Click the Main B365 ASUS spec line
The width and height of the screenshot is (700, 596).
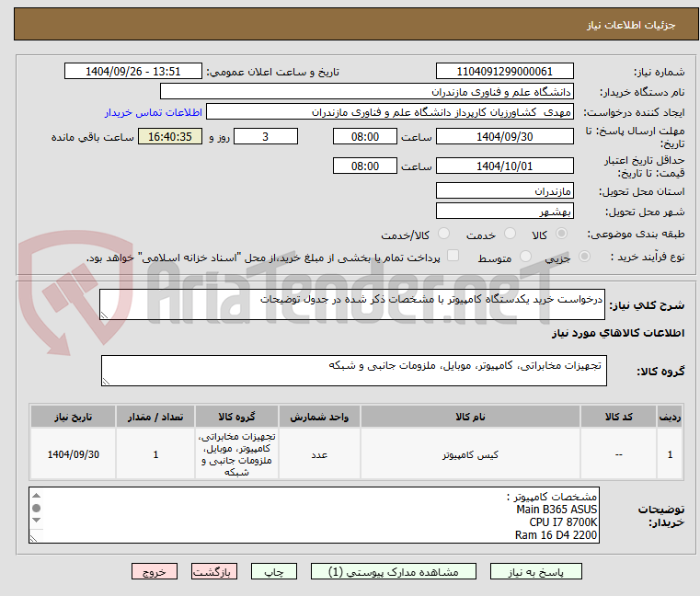[557, 510]
